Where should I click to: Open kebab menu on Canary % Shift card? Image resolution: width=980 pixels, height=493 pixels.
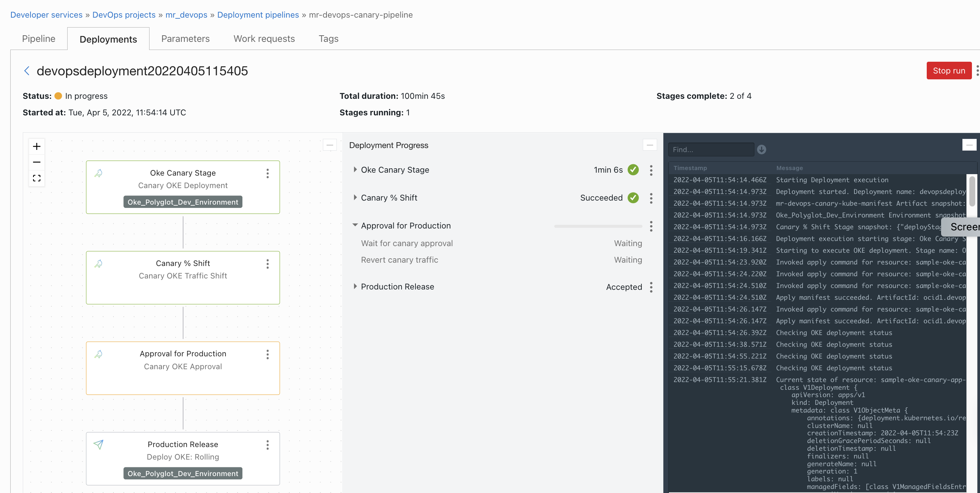(267, 264)
